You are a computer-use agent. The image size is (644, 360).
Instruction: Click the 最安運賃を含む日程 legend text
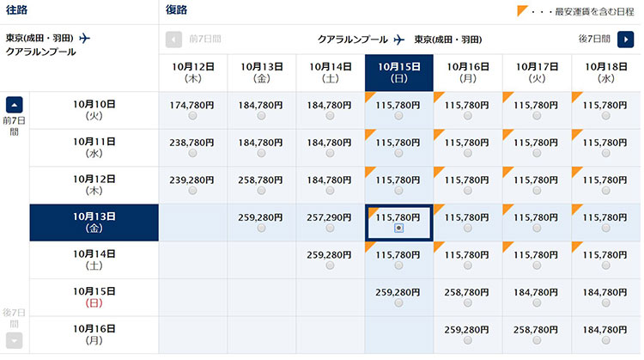click(594, 11)
